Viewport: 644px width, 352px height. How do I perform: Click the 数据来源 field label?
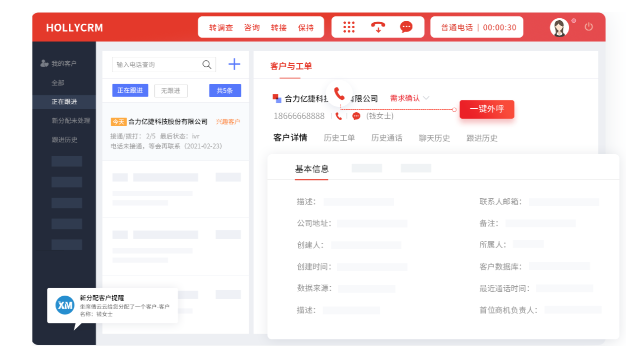(x=314, y=288)
